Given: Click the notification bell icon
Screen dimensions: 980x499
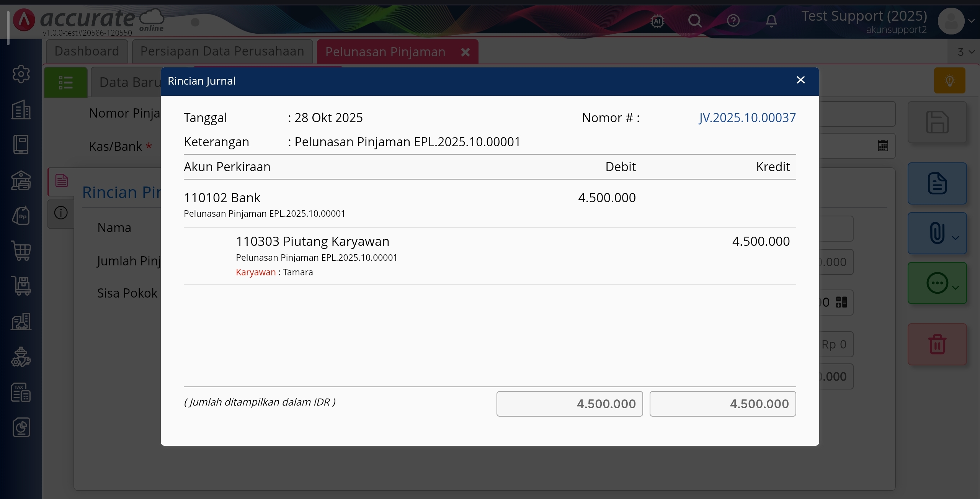Looking at the screenshot, I should click(771, 21).
